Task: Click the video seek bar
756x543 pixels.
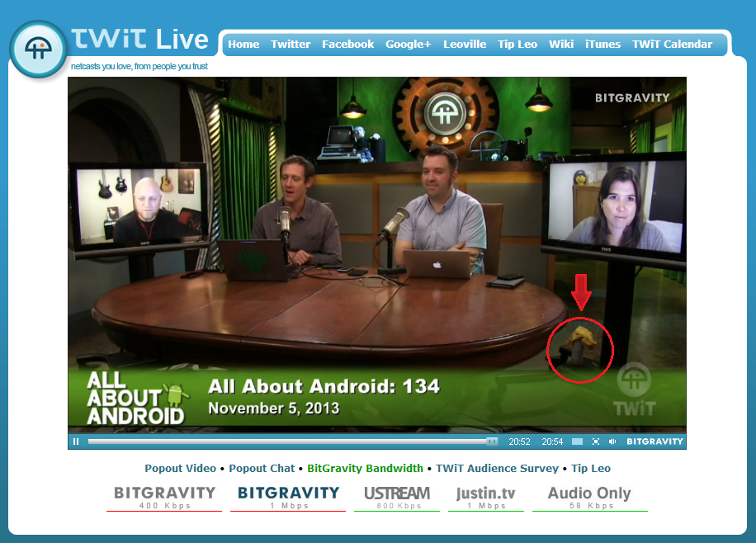Action: click(x=289, y=441)
